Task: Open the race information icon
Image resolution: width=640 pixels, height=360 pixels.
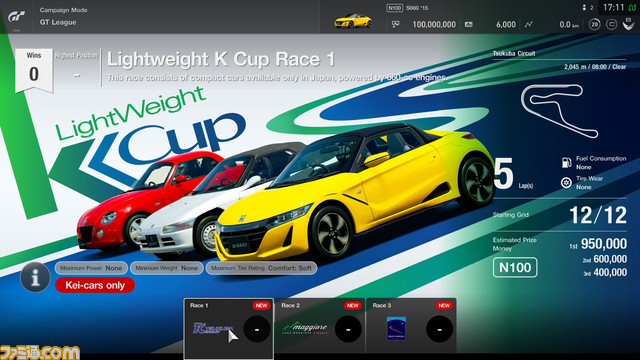Action: point(36,278)
